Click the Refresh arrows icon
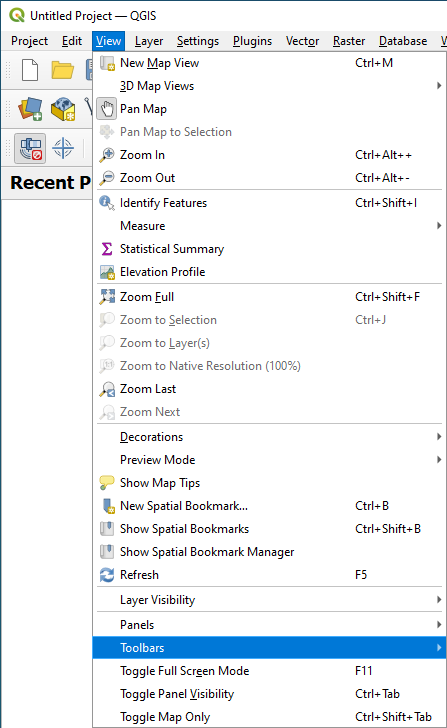This screenshot has height=728, width=447. tap(107, 575)
